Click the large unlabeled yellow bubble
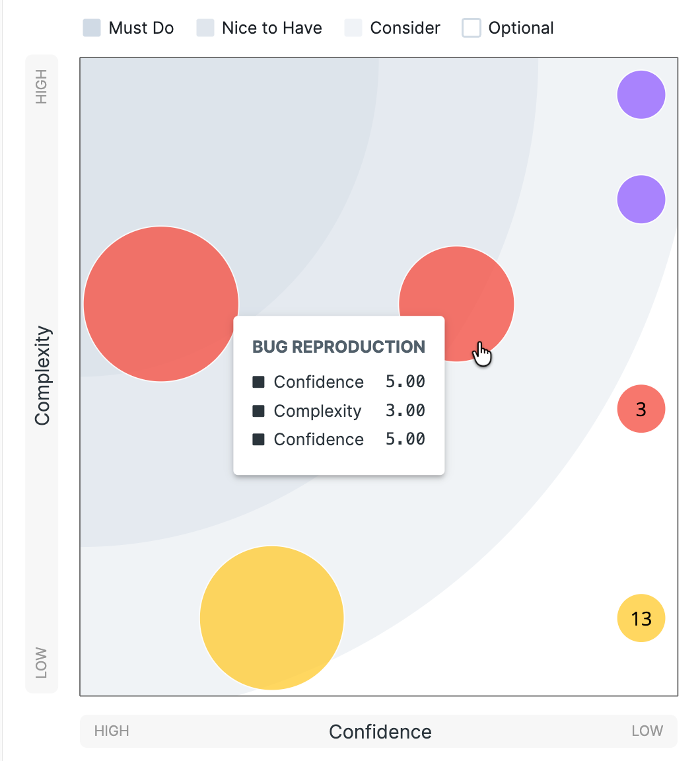Screen dimensions: 700x761 tap(271, 618)
